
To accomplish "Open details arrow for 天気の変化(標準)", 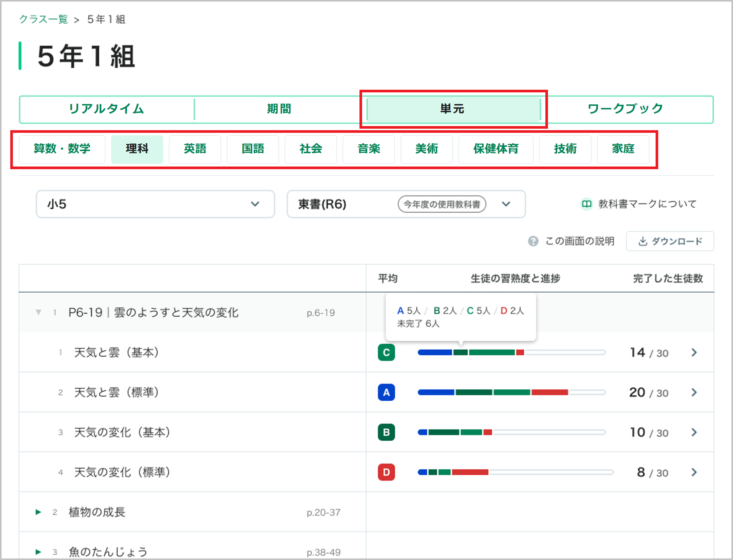I will [694, 472].
